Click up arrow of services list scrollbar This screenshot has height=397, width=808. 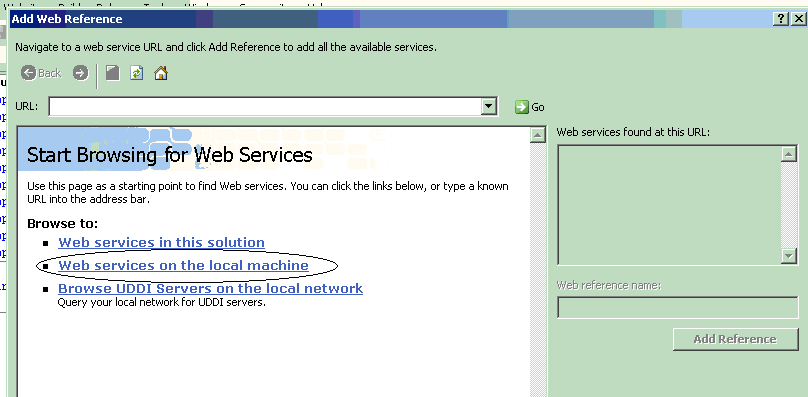(789, 154)
